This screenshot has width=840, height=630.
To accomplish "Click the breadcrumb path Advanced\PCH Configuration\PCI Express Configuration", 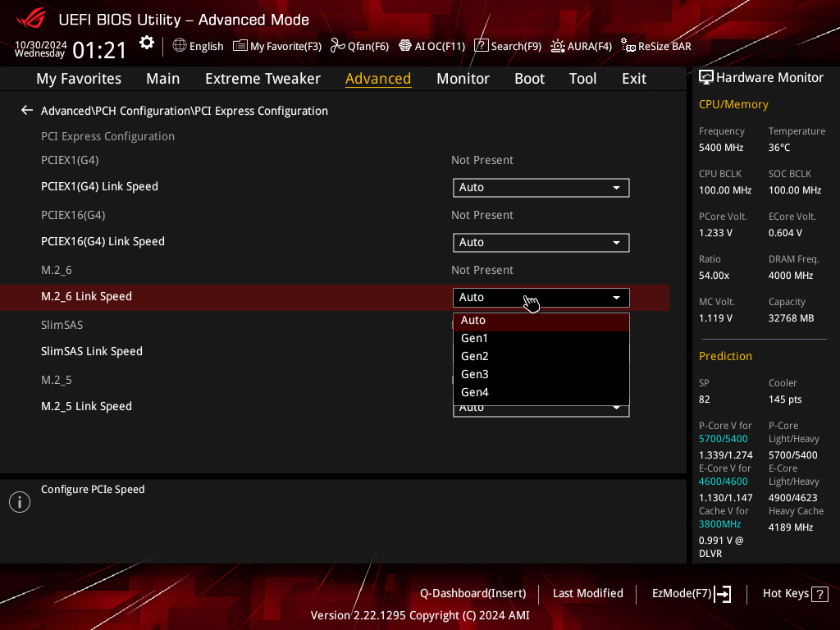I will [185, 111].
